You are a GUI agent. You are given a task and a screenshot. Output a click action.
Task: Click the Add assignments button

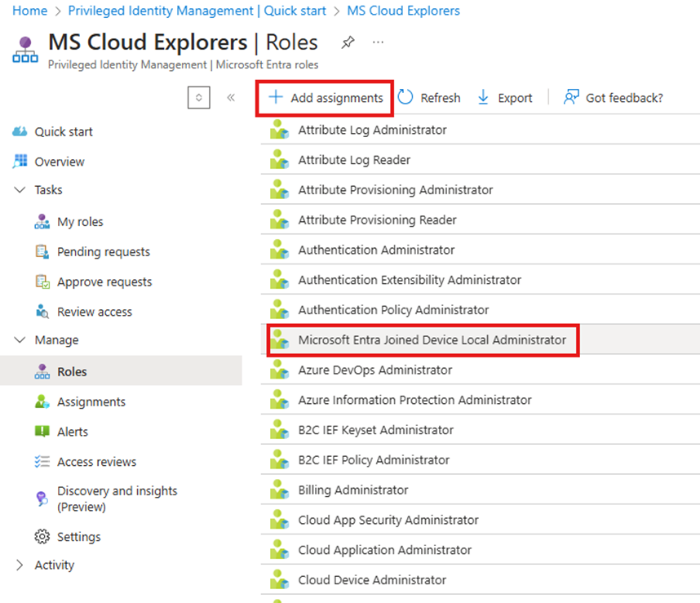tap(326, 98)
